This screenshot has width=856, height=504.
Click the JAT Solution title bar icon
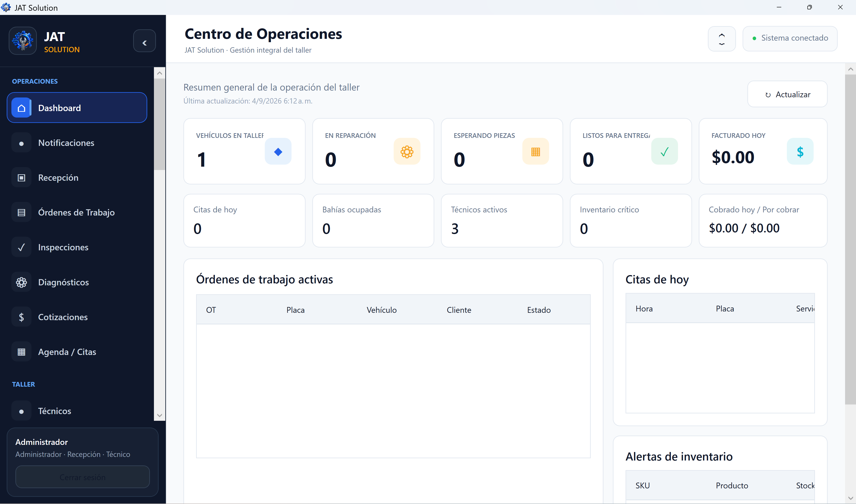(x=6, y=7)
